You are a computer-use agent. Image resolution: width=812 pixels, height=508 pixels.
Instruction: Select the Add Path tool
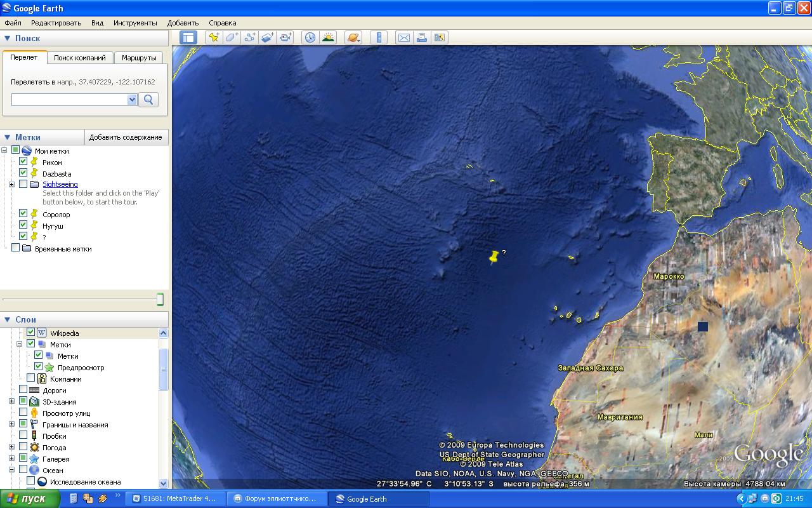pos(249,37)
